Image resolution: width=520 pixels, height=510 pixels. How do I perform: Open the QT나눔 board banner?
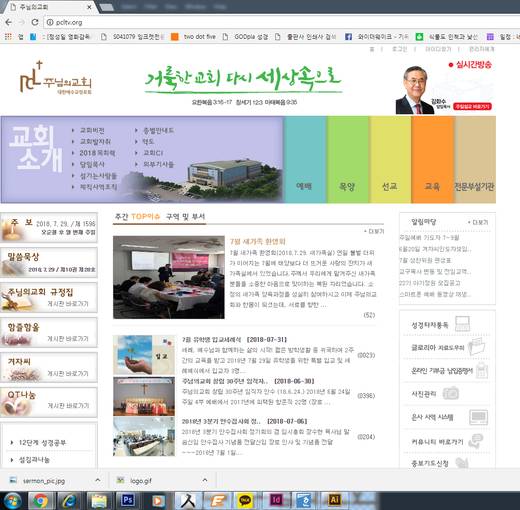(49, 402)
